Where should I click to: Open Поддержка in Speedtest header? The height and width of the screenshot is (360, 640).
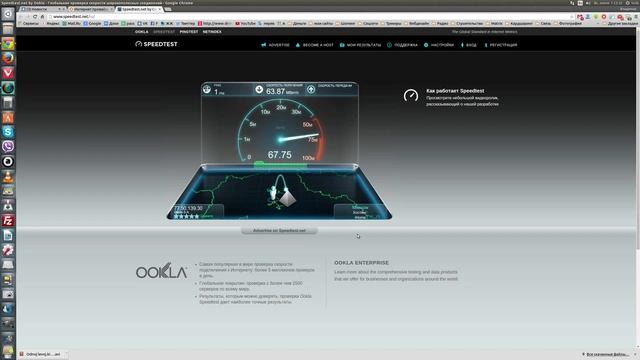click(402, 45)
